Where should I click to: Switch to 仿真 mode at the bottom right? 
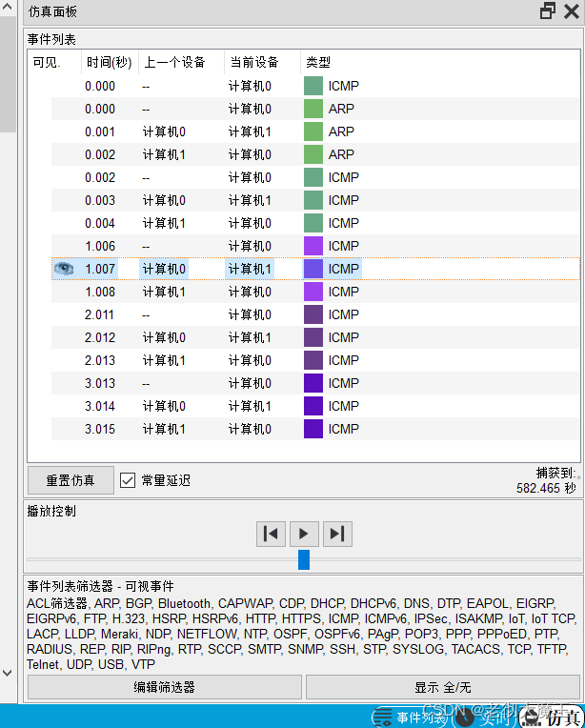coord(551,718)
